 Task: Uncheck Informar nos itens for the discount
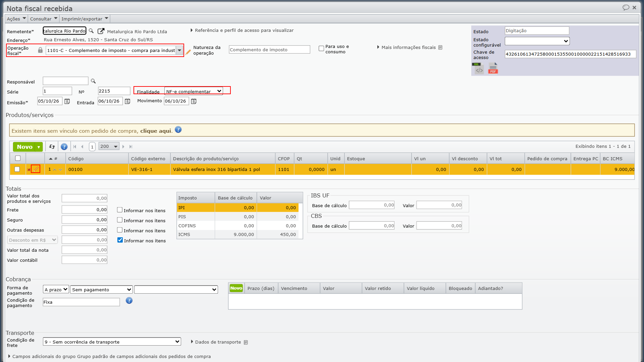(x=120, y=240)
